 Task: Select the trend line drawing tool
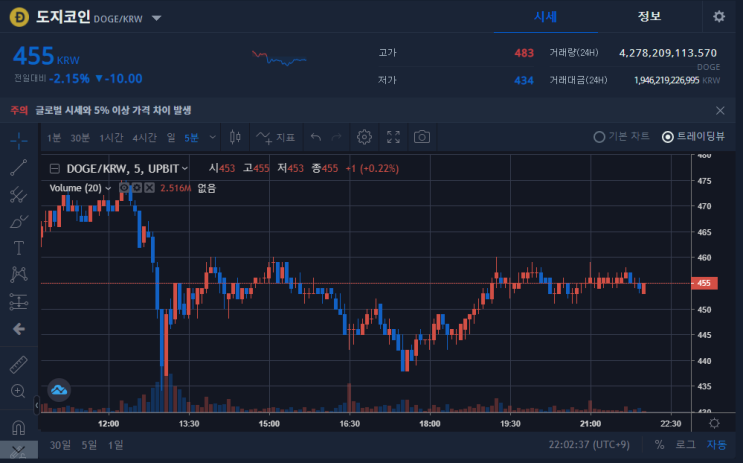[x=18, y=167]
